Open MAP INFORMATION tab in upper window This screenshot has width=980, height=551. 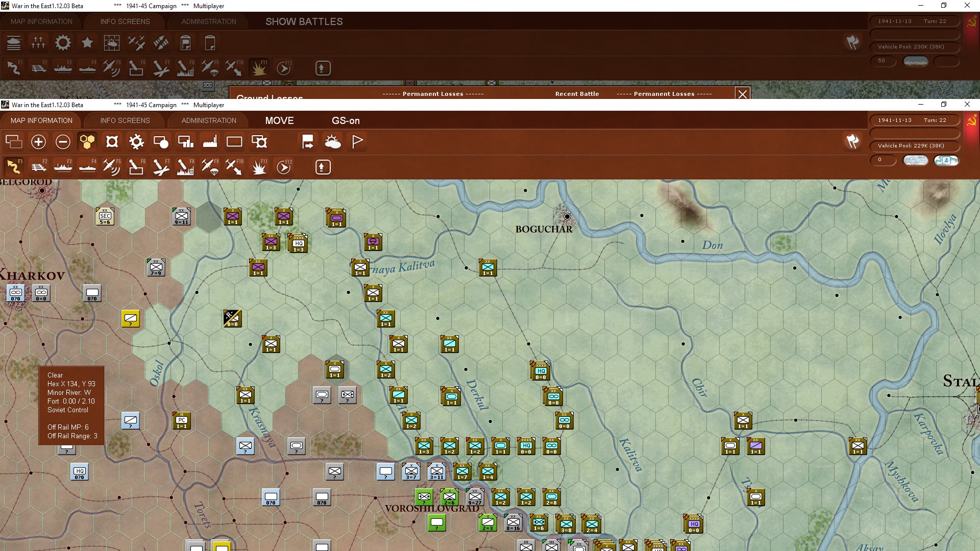tap(41, 21)
